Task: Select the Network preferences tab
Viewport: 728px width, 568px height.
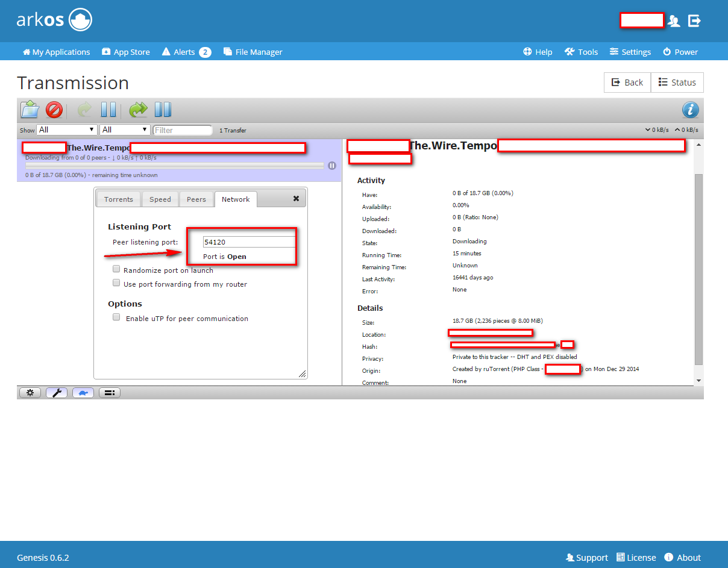Action: [236, 199]
